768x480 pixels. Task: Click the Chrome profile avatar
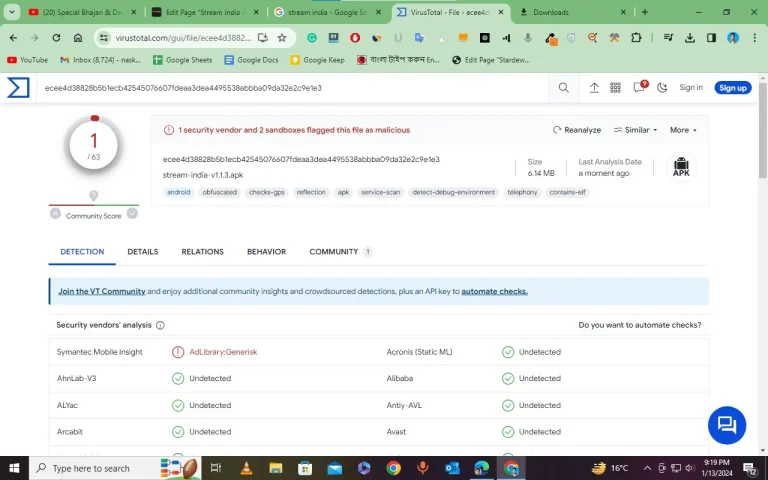[733, 38]
